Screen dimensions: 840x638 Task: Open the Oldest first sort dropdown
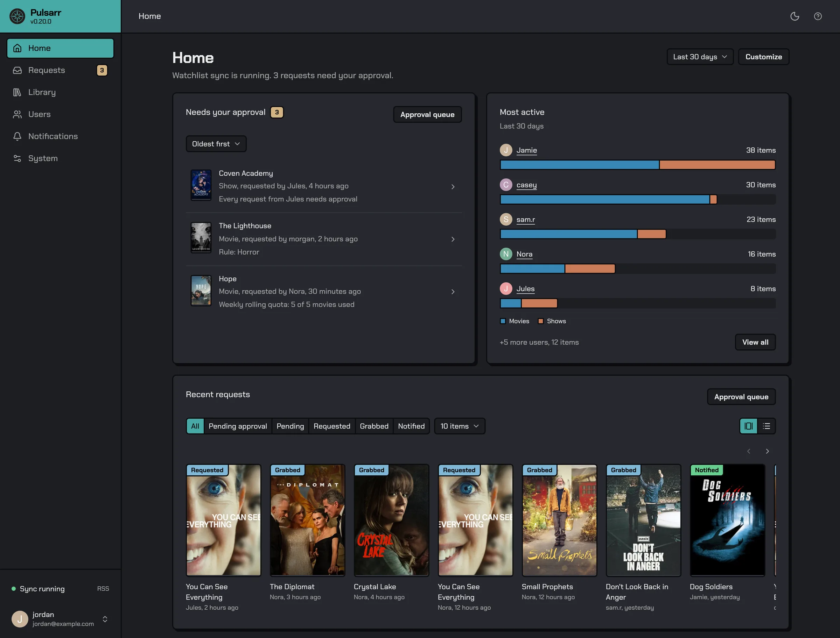(x=216, y=144)
